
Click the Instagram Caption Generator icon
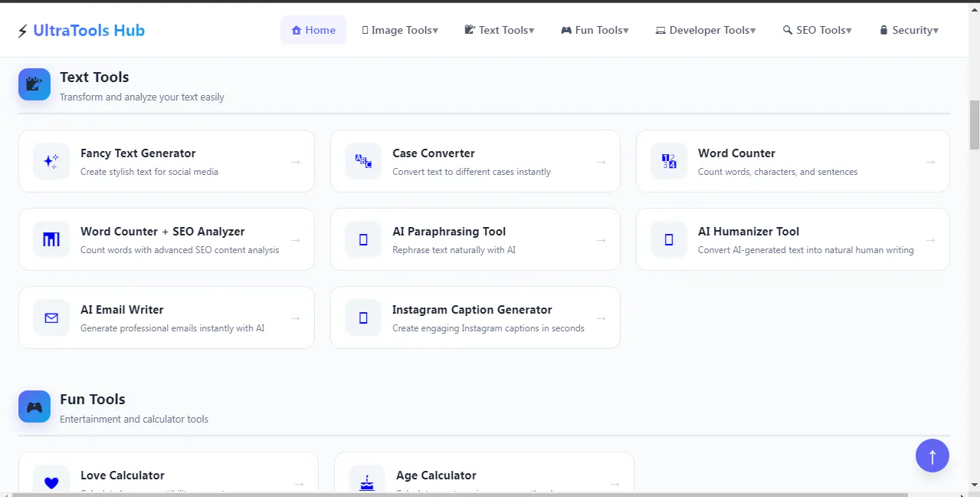click(x=363, y=318)
